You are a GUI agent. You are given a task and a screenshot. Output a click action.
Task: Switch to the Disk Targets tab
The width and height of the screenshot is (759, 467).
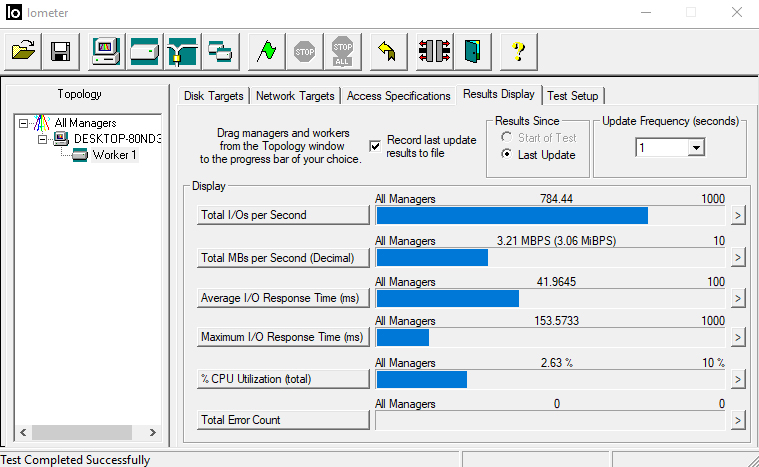coord(214,96)
